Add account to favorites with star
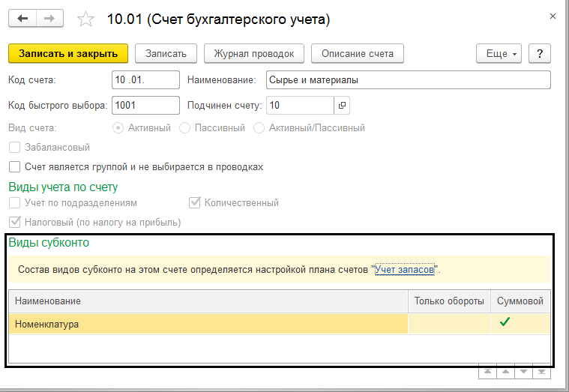The height and width of the screenshot is (392, 569). tap(87, 18)
